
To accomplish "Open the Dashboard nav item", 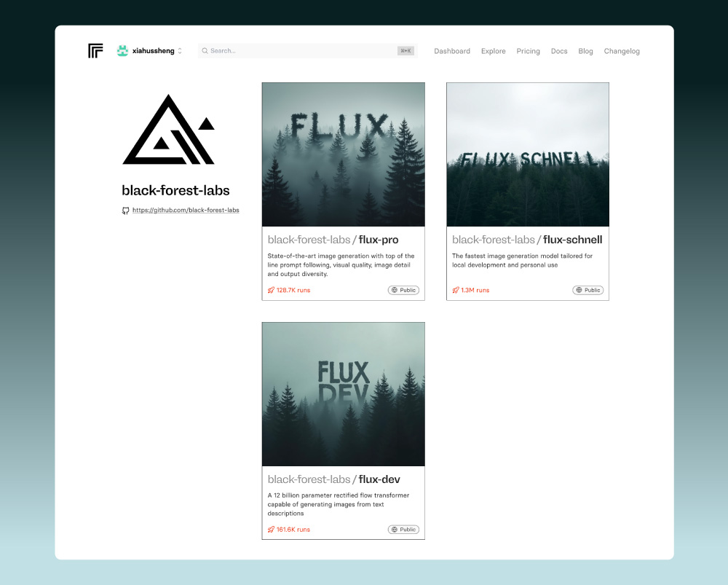I will (x=452, y=51).
